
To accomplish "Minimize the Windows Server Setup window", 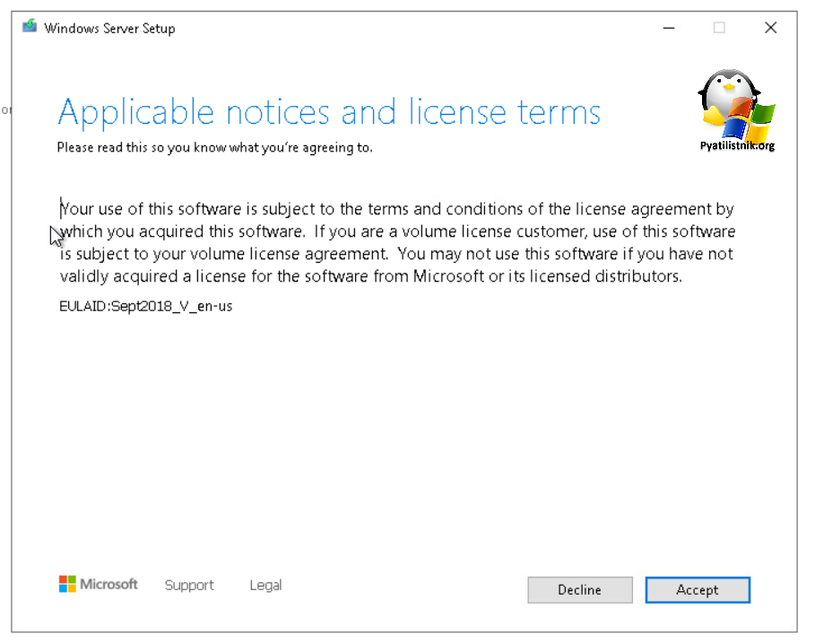I will pyautogui.click(x=668, y=28).
